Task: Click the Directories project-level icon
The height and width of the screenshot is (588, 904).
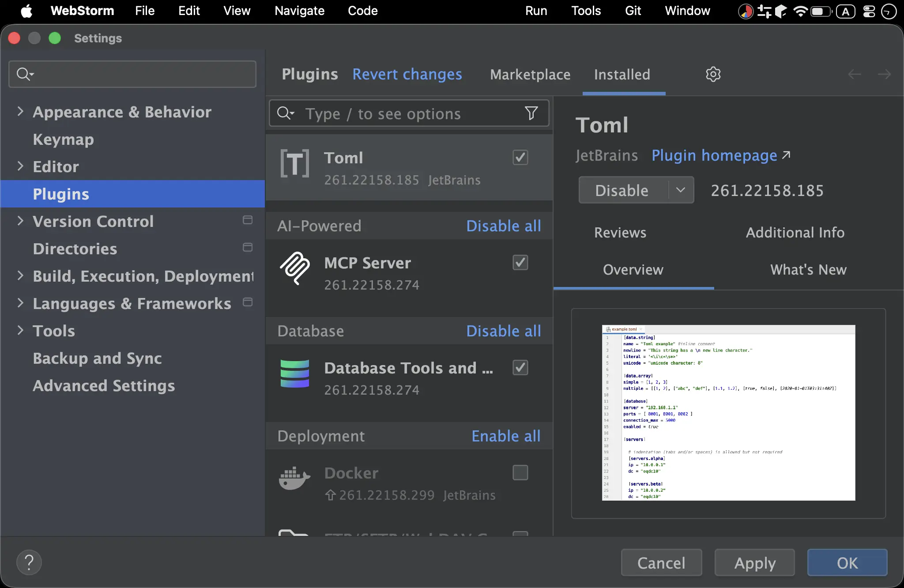Action: click(x=248, y=247)
